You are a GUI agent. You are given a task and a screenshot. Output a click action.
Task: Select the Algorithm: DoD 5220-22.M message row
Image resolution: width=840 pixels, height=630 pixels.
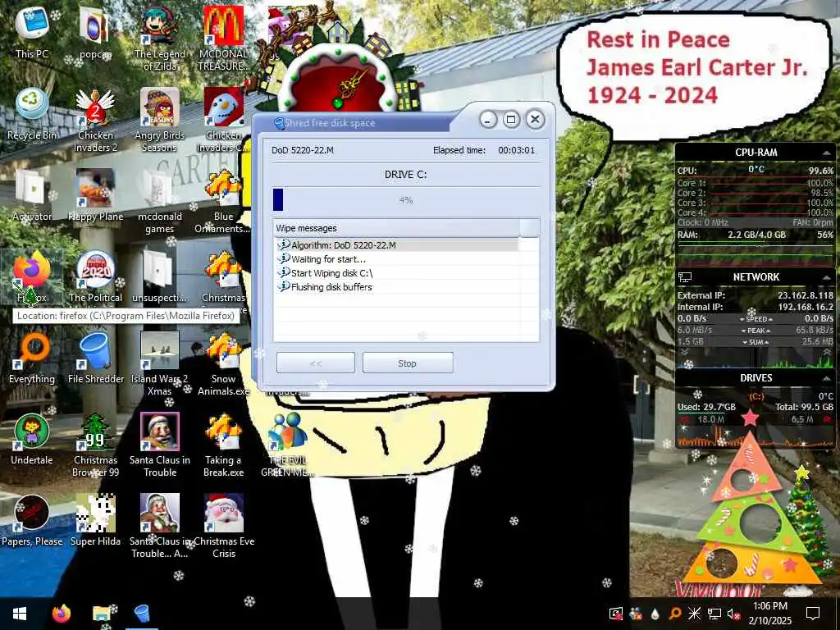396,245
